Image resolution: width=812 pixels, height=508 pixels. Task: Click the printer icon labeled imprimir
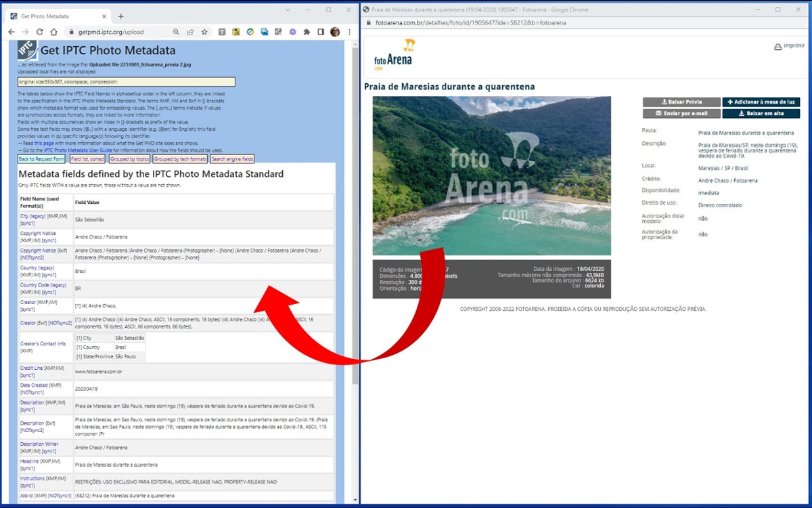pyautogui.click(x=778, y=45)
